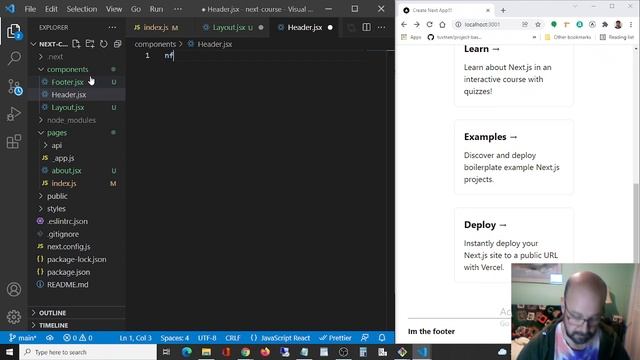Open the Manage gear menu
Screen dimensions: 640x360
pos(14,317)
